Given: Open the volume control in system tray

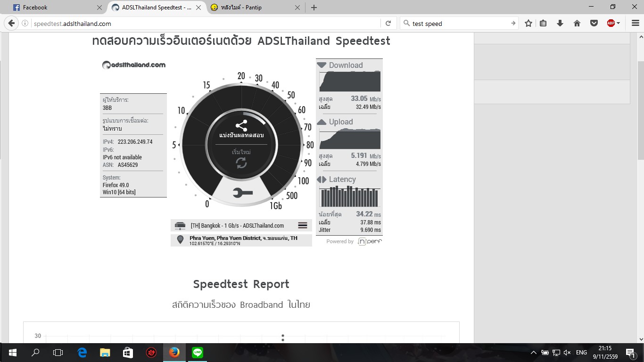Looking at the screenshot, I should 567,353.
